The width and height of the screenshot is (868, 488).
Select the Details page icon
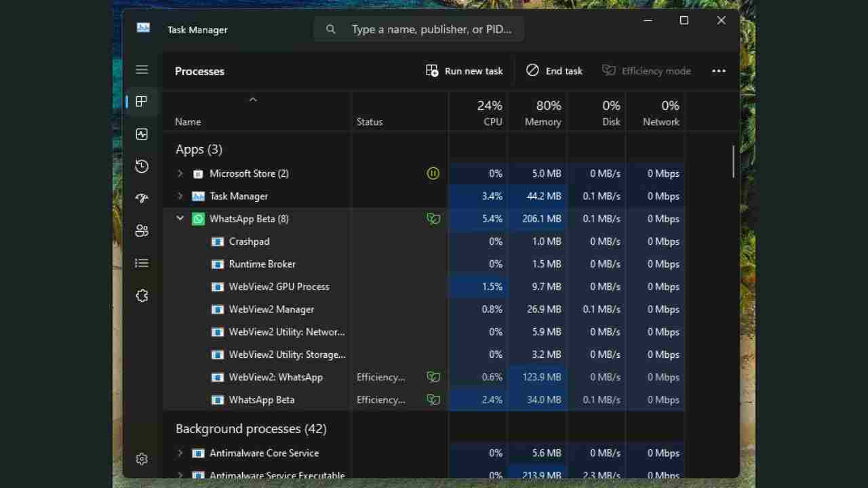pos(142,263)
